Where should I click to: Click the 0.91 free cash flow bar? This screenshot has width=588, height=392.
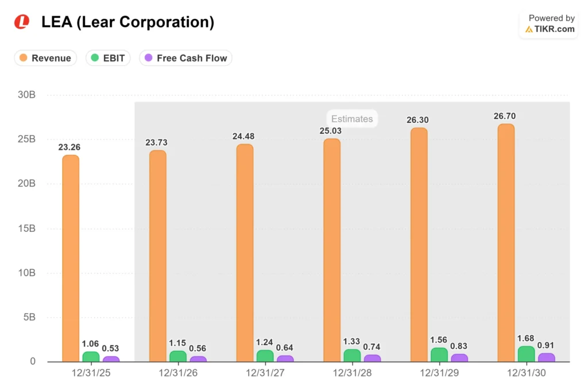click(x=547, y=358)
